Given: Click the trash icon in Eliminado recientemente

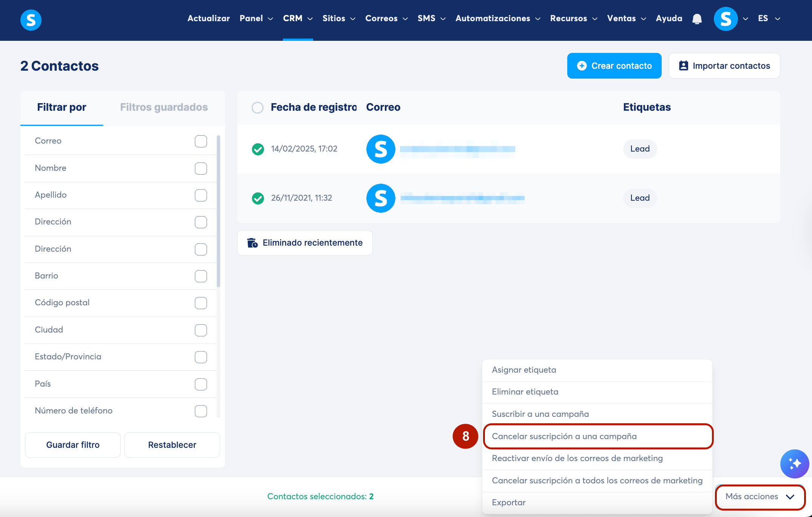Looking at the screenshot, I should (x=252, y=243).
